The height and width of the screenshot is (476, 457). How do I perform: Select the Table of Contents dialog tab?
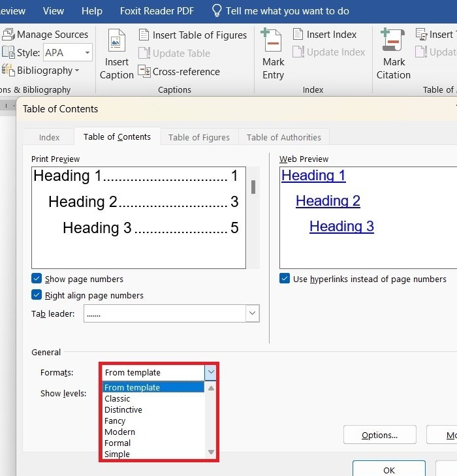[x=117, y=137]
